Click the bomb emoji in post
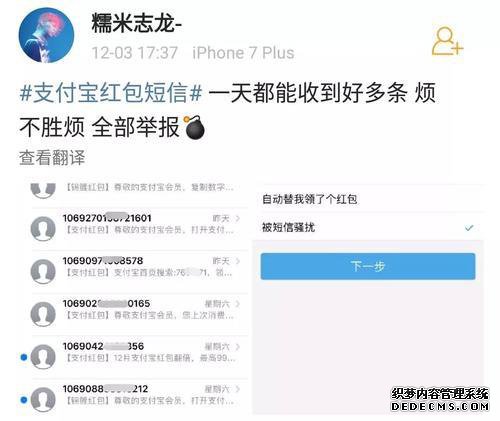 tap(194, 127)
